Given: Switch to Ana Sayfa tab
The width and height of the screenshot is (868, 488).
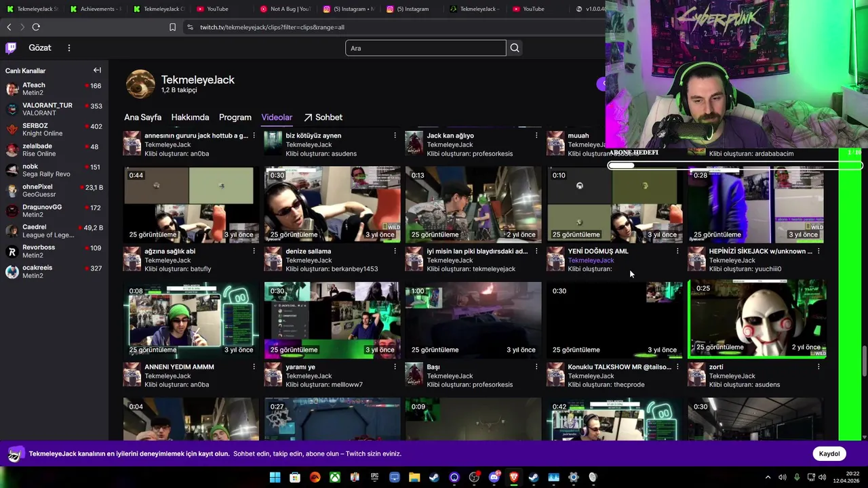Looking at the screenshot, I should pos(142,117).
